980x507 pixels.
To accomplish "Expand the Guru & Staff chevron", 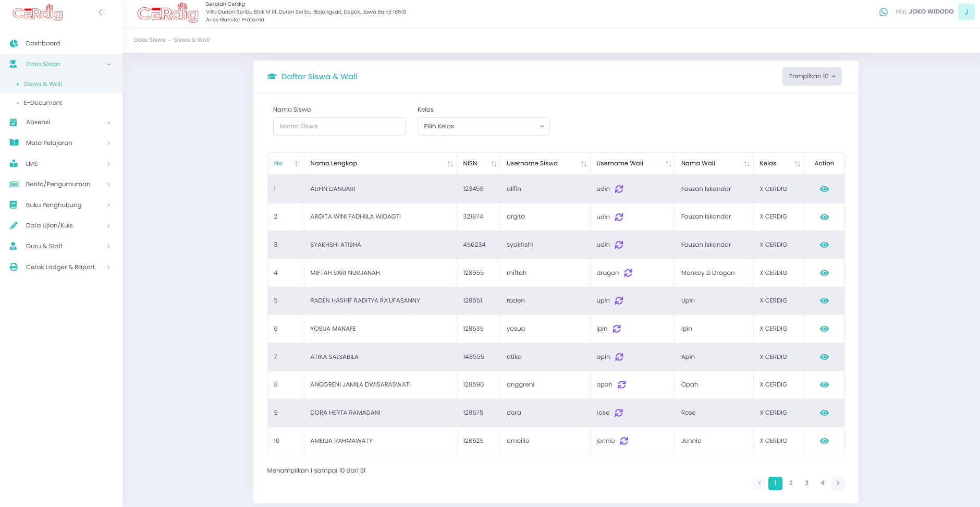I will 108,246.
